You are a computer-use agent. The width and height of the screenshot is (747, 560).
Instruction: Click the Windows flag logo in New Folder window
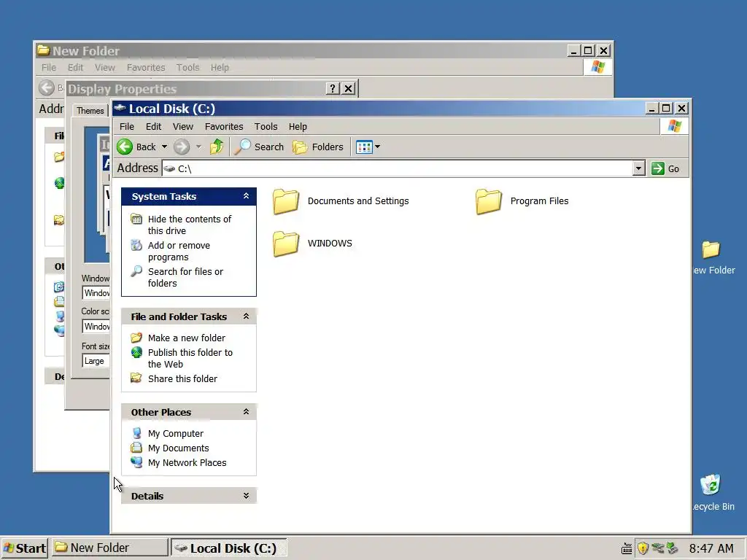coord(597,67)
